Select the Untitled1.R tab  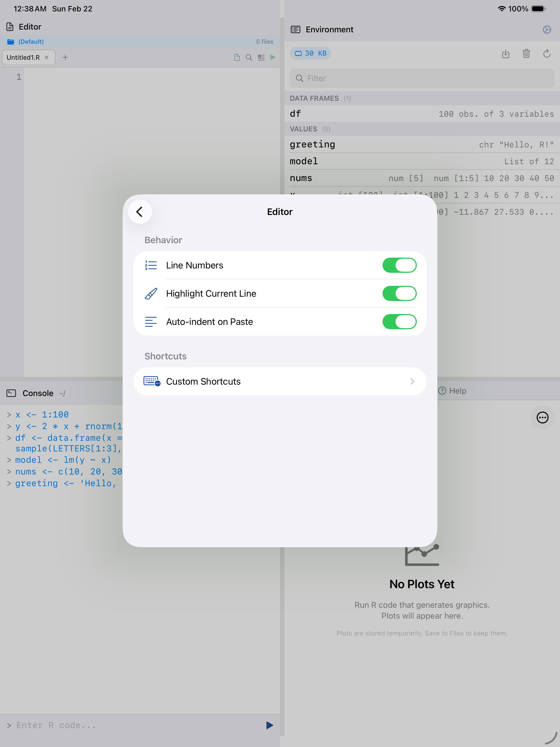coord(24,58)
